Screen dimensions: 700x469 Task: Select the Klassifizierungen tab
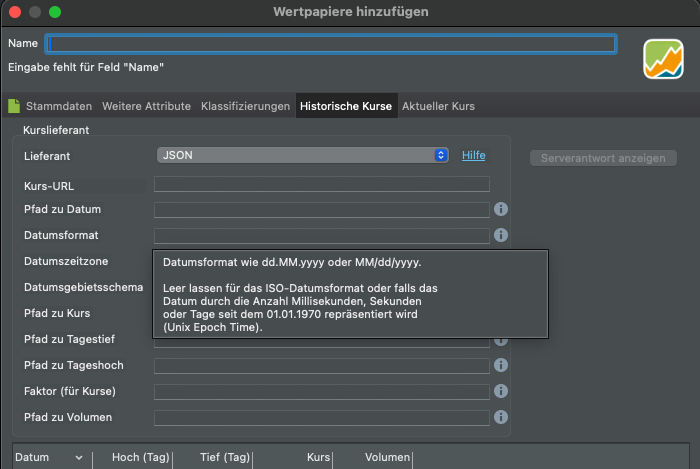(x=246, y=106)
